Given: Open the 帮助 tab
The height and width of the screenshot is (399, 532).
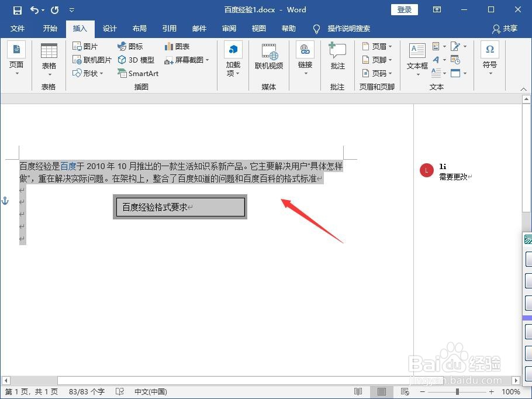Looking at the screenshot, I should [289, 29].
